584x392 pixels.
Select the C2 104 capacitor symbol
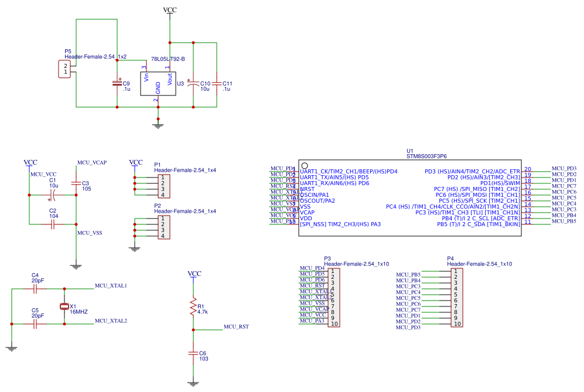(x=53, y=224)
